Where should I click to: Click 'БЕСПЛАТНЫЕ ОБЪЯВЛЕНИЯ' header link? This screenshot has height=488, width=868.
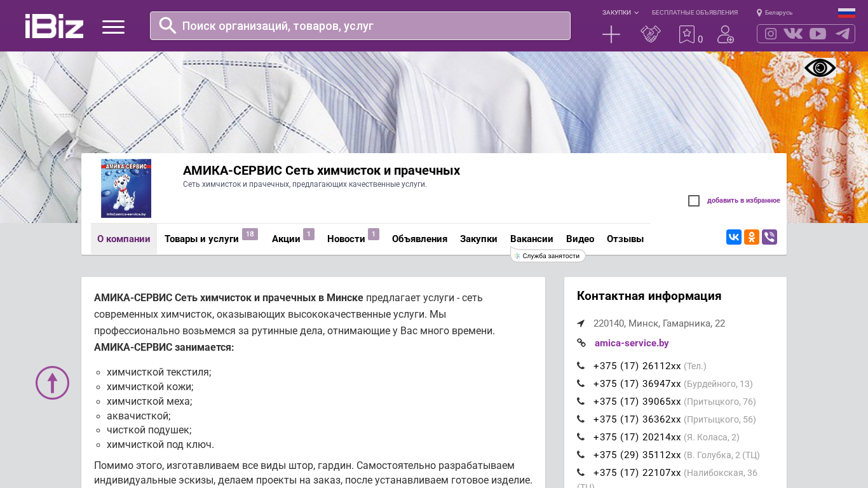pyautogui.click(x=695, y=13)
